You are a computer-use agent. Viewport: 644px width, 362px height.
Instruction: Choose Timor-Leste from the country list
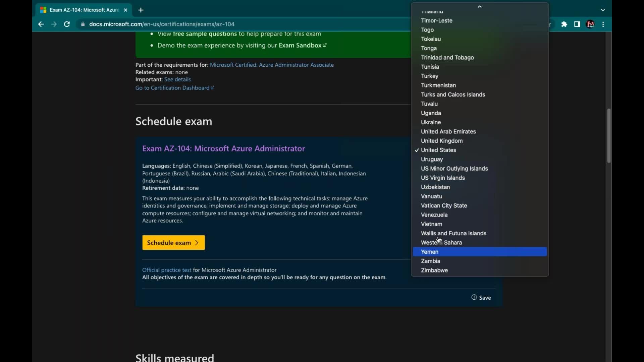pos(480,20)
